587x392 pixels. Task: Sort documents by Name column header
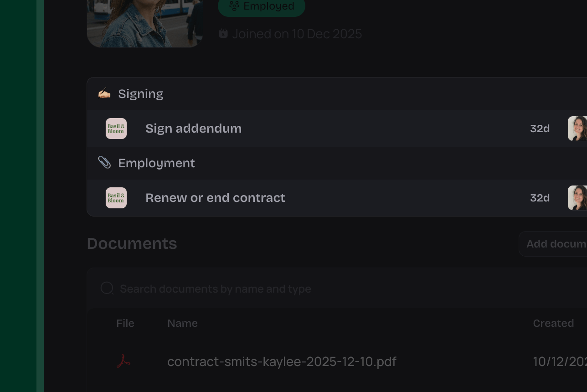pos(182,323)
